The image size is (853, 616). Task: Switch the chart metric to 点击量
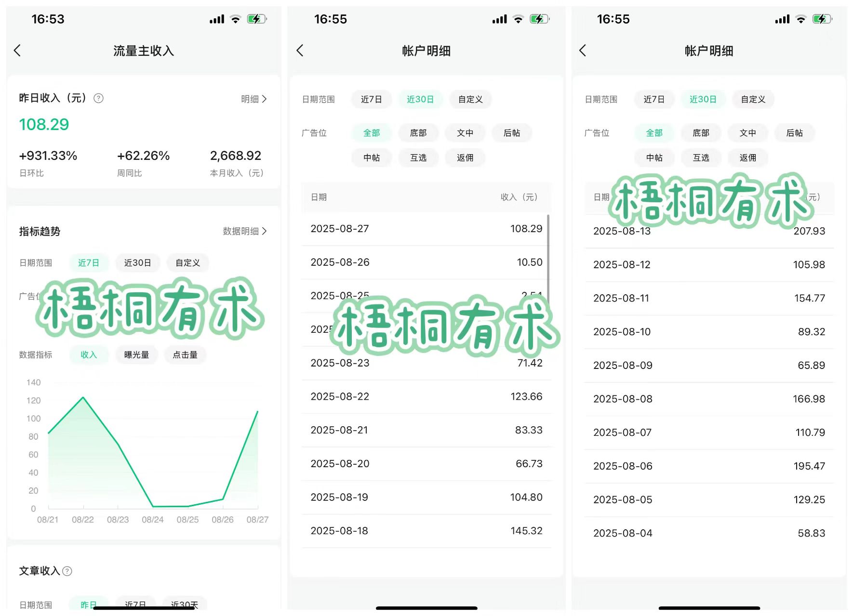pyautogui.click(x=185, y=355)
